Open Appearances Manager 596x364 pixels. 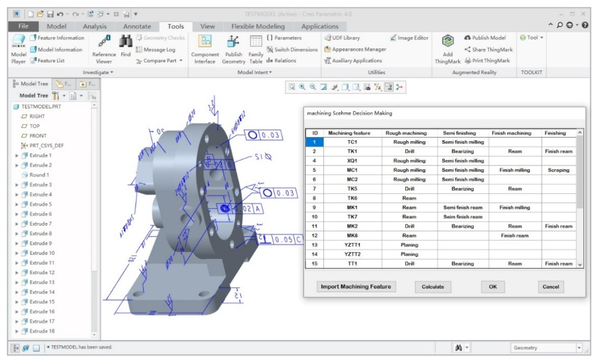click(355, 49)
